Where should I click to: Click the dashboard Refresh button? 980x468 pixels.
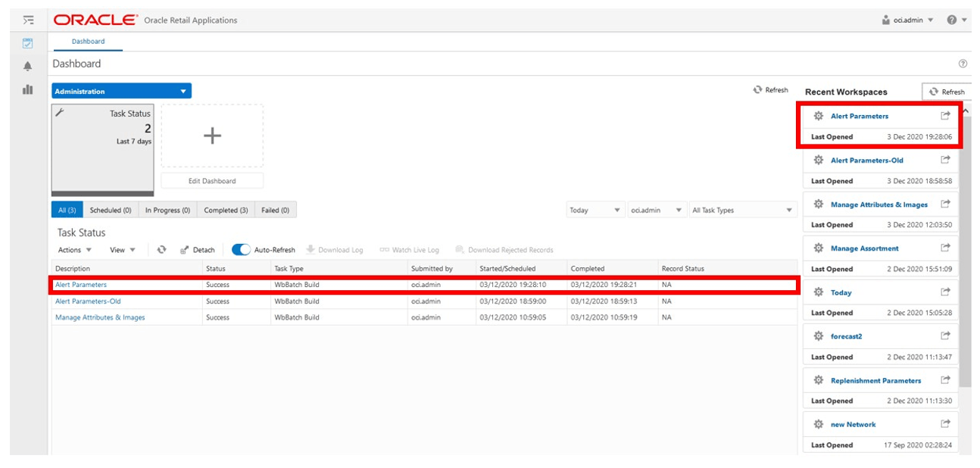(x=770, y=90)
